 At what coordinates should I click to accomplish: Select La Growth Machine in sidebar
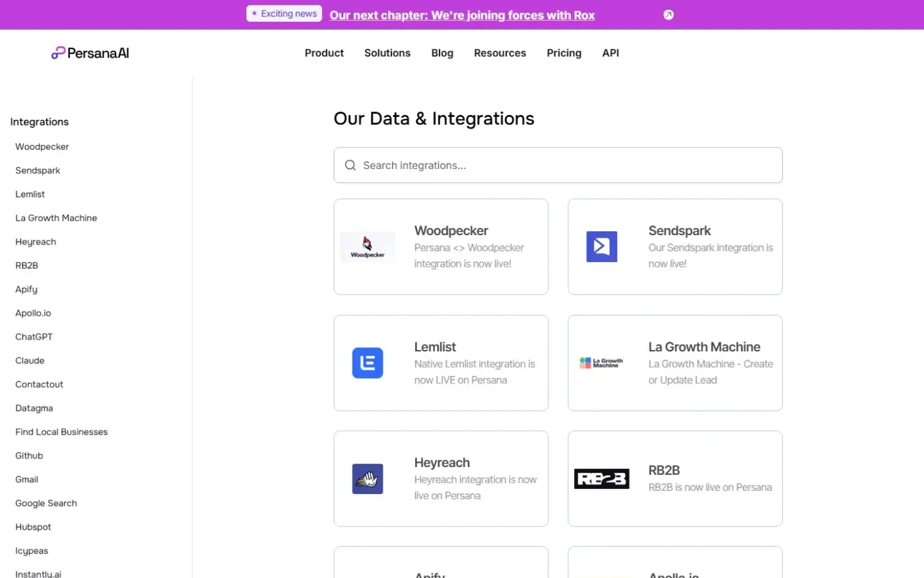point(56,218)
